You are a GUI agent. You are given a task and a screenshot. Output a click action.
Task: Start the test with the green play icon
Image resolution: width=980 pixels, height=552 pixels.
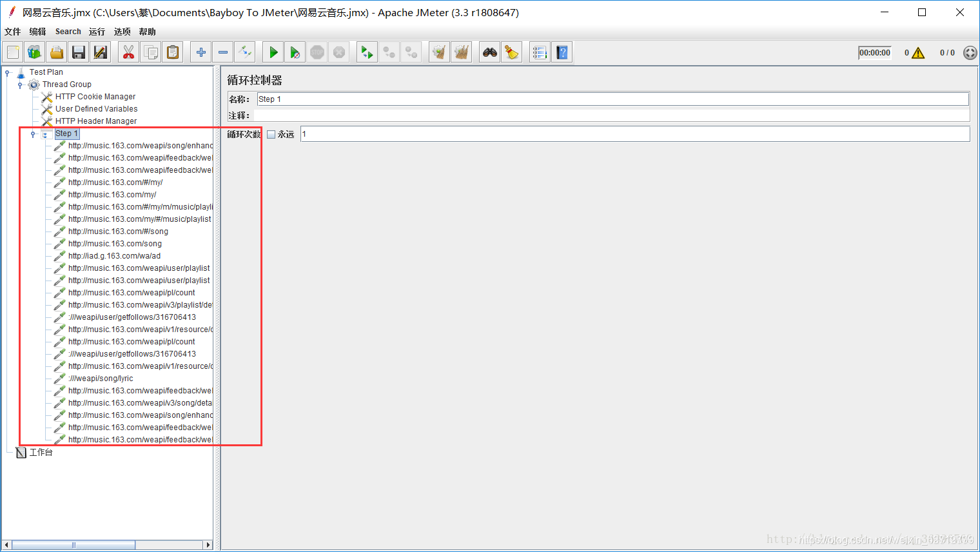(x=273, y=52)
